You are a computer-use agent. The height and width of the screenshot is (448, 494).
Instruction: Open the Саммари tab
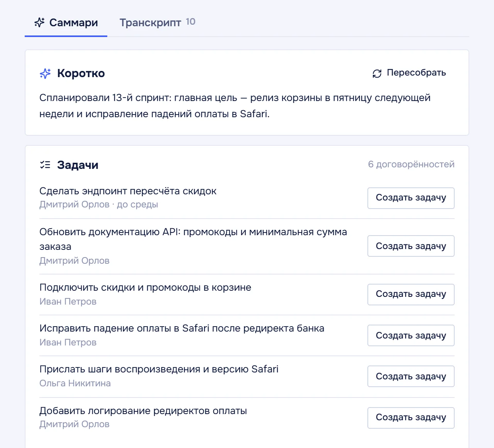click(66, 23)
